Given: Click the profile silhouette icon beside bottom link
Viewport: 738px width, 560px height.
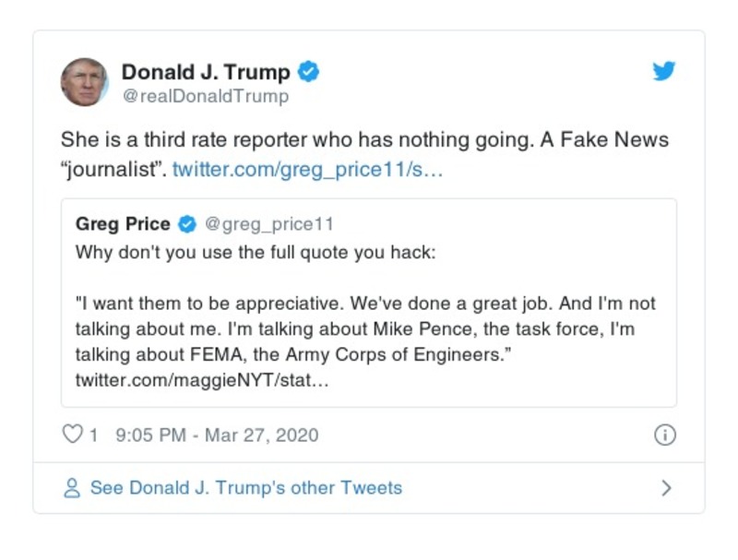Looking at the screenshot, I should (73, 488).
